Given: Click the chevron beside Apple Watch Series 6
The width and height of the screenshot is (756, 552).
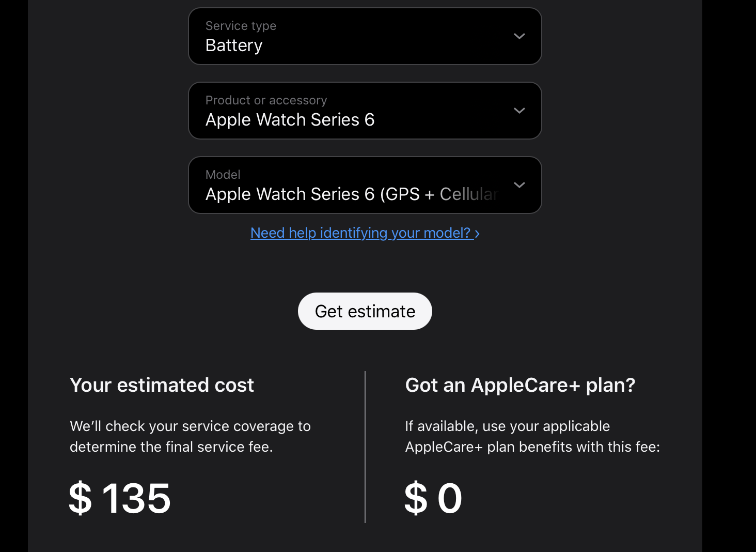Looking at the screenshot, I should pyautogui.click(x=519, y=111).
